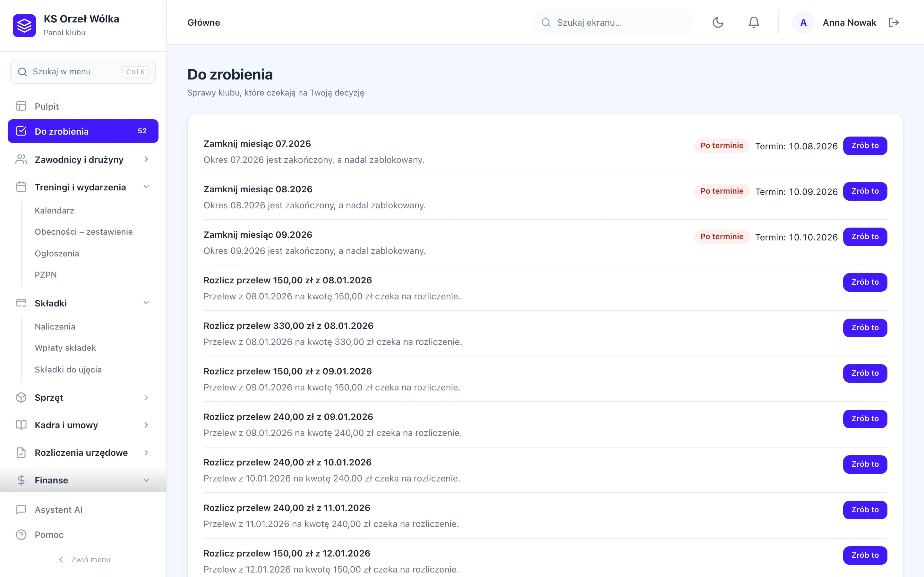This screenshot has height=577, width=924.
Task: Collapse Treningi i wydarzenia section
Action: click(x=146, y=187)
